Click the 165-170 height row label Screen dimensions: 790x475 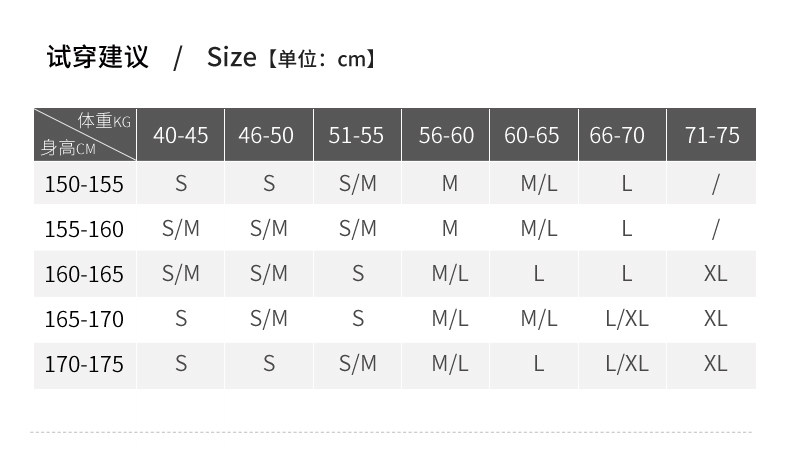(x=84, y=319)
